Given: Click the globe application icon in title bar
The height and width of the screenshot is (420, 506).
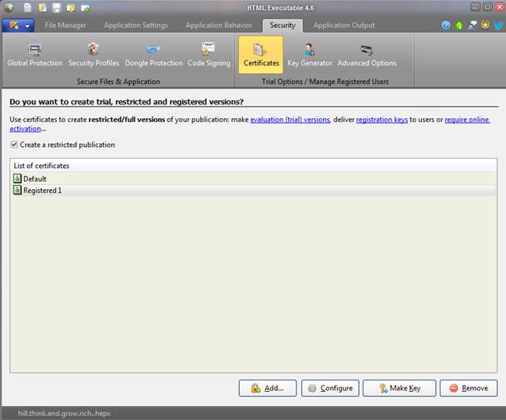Looking at the screenshot, I should coord(9,8).
